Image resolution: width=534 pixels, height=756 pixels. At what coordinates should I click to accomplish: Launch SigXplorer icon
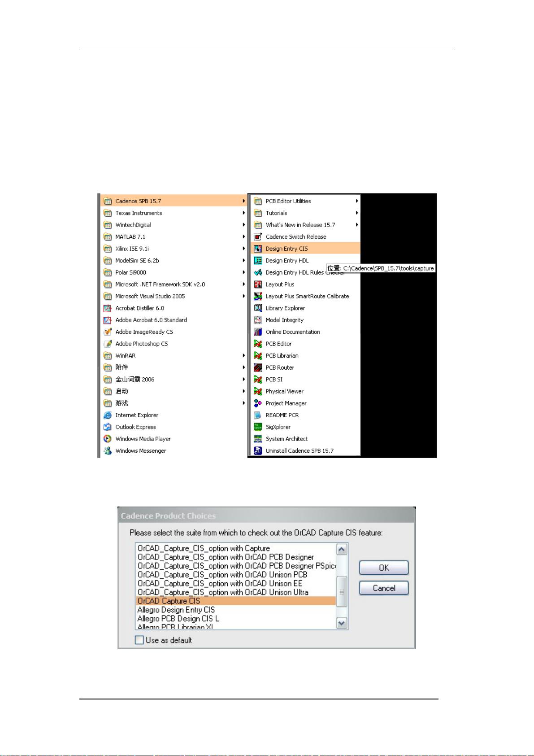tap(258, 427)
